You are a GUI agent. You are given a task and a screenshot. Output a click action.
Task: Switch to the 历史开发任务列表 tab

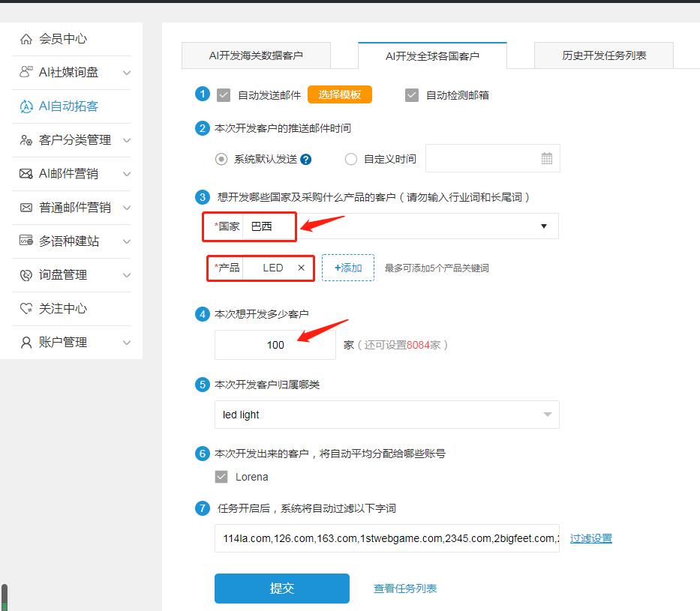pos(603,55)
